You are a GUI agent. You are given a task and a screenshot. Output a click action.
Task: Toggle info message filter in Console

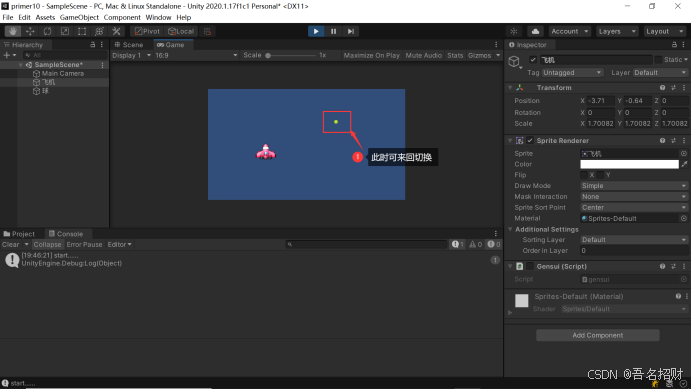pos(457,244)
